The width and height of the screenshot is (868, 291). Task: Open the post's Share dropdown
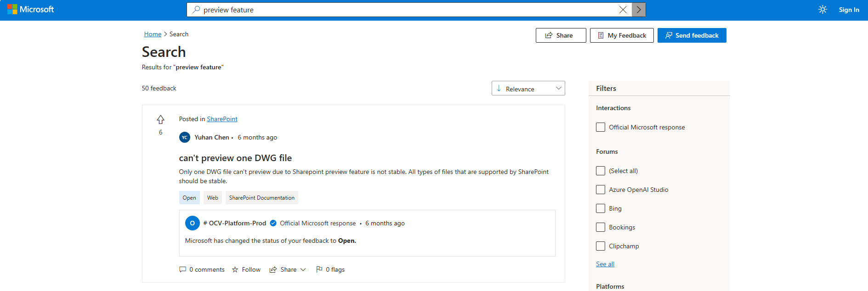(x=288, y=269)
